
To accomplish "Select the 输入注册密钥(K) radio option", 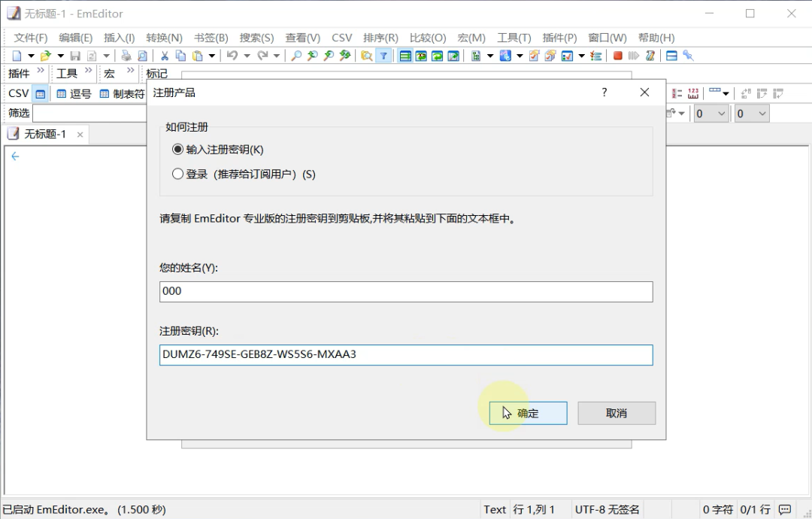I will pos(218,150).
